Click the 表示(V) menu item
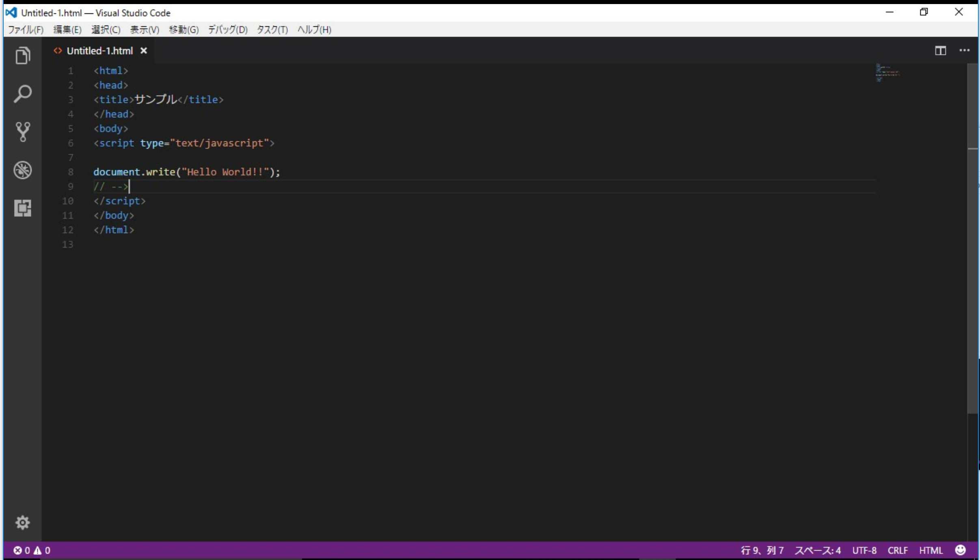The width and height of the screenshot is (980, 560). [x=144, y=30]
